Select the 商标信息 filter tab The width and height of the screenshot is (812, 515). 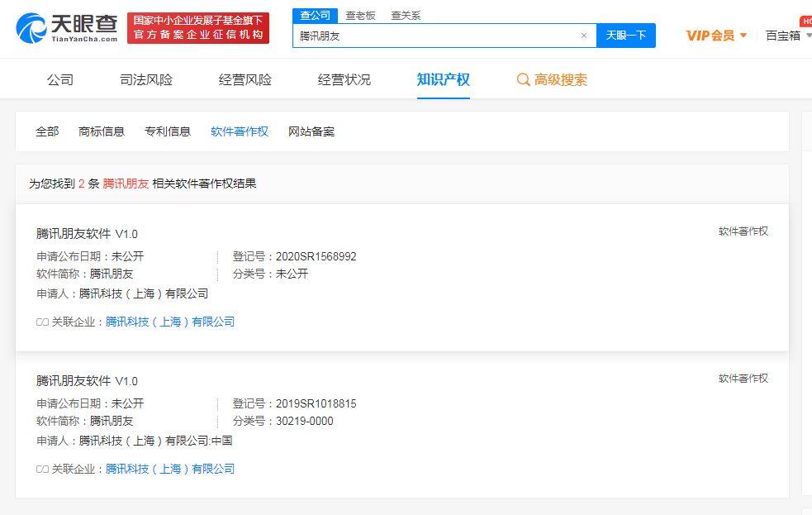pyautogui.click(x=102, y=131)
